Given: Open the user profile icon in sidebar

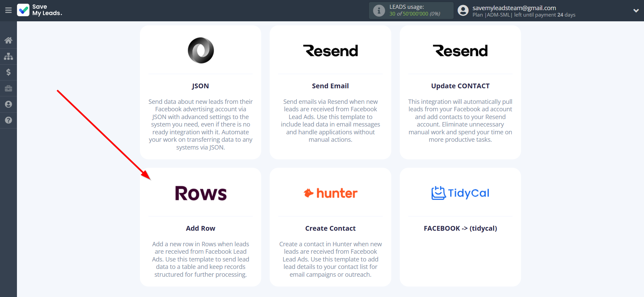Looking at the screenshot, I should [x=8, y=104].
